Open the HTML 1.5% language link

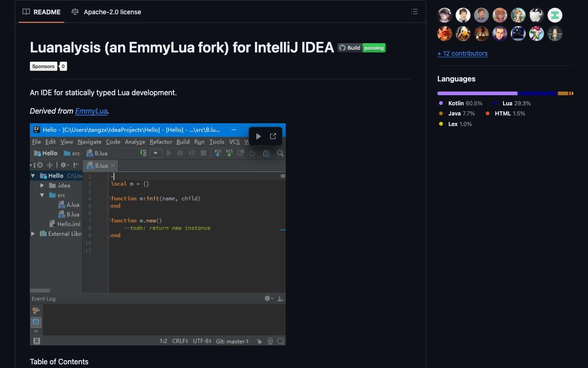pos(505,114)
